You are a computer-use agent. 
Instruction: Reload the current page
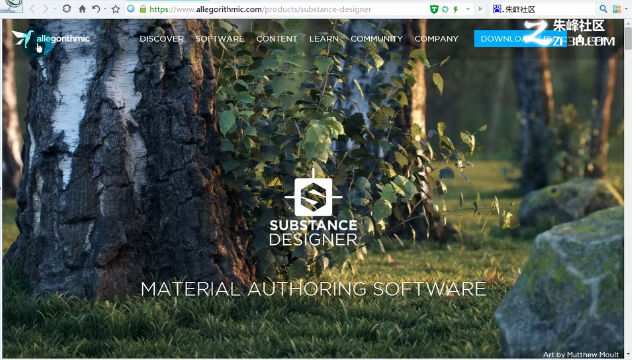67,8
